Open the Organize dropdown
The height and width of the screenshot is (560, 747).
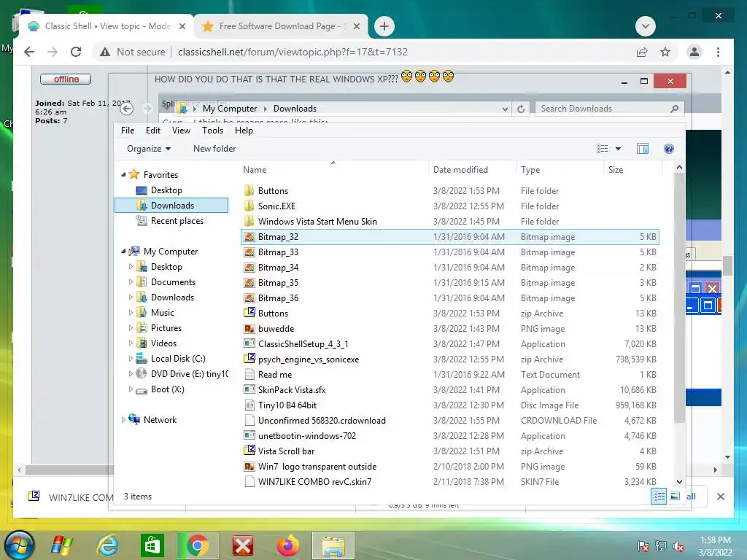tap(149, 149)
